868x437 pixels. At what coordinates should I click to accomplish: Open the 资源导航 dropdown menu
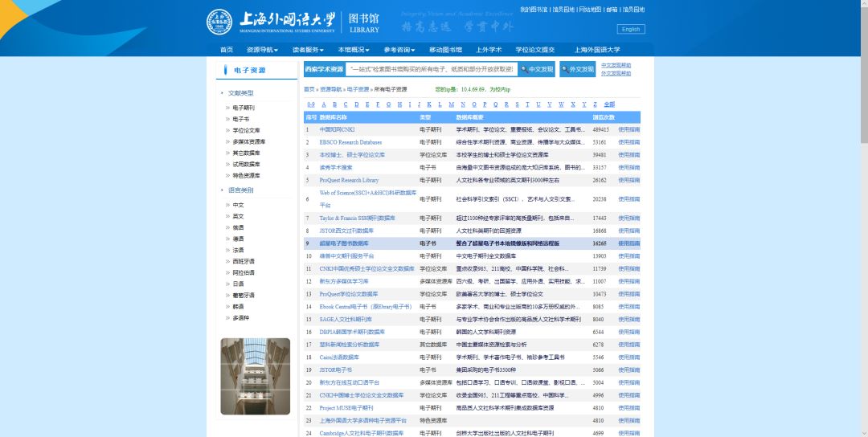262,50
